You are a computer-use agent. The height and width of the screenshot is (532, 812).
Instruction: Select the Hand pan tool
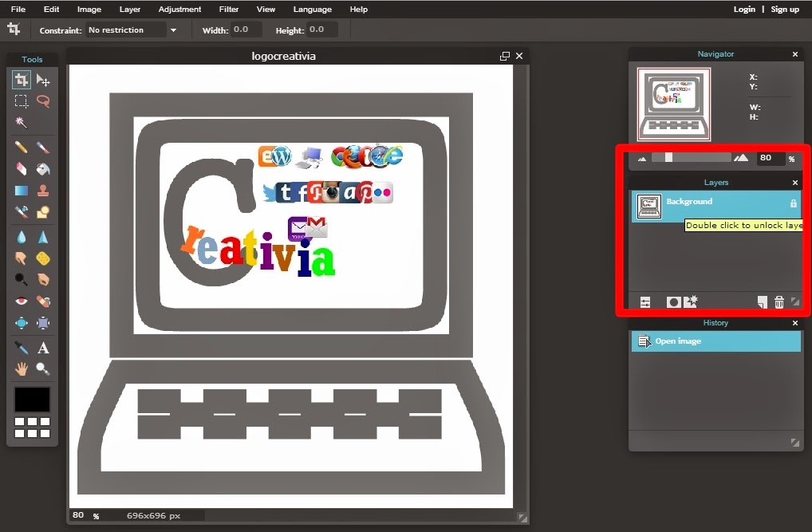point(22,368)
